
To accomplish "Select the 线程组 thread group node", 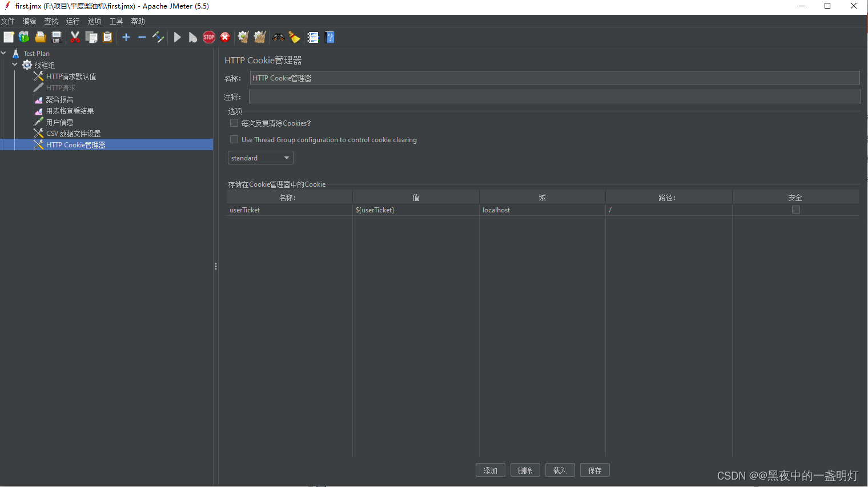I will coord(45,65).
